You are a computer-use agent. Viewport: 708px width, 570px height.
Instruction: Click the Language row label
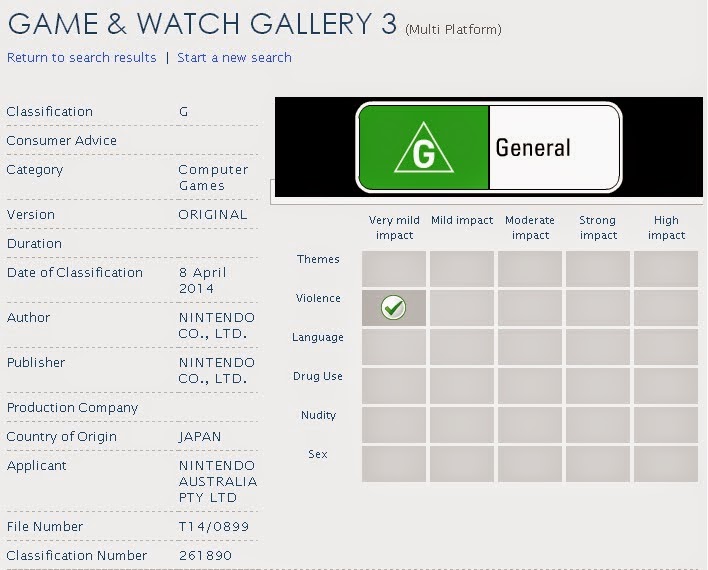pos(318,337)
